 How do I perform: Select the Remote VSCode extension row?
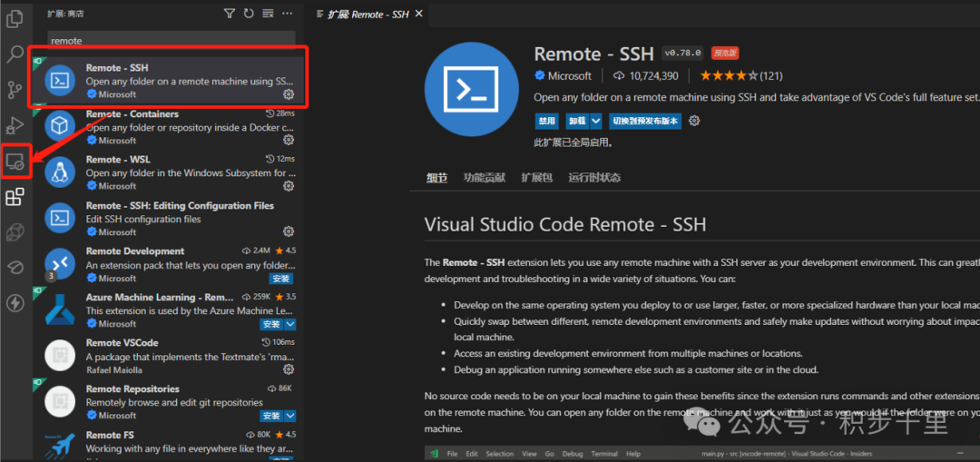(169, 356)
